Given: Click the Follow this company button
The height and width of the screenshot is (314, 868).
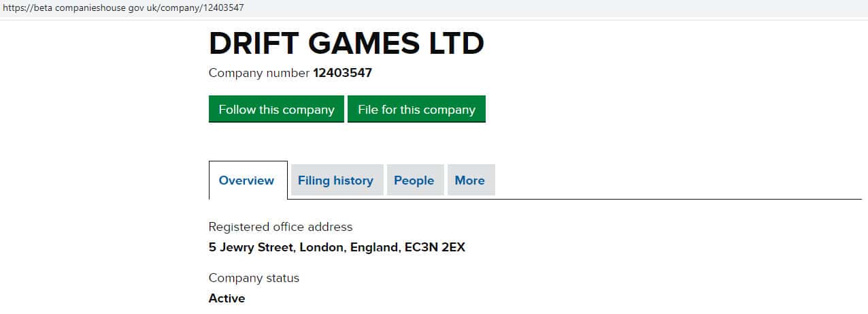Looking at the screenshot, I should click(x=276, y=110).
